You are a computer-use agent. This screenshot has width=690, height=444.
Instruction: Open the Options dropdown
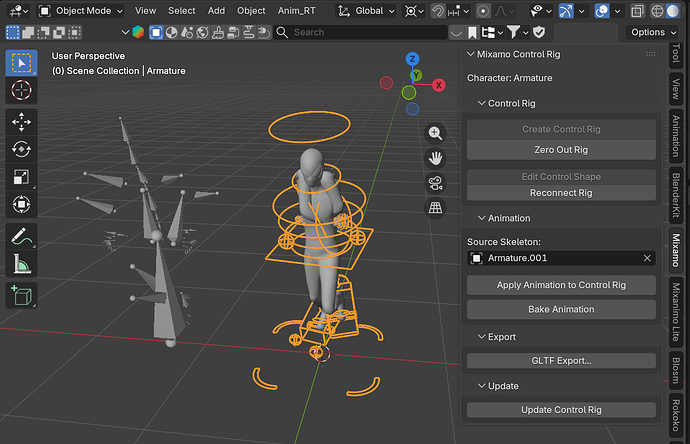click(x=653, y=32)
